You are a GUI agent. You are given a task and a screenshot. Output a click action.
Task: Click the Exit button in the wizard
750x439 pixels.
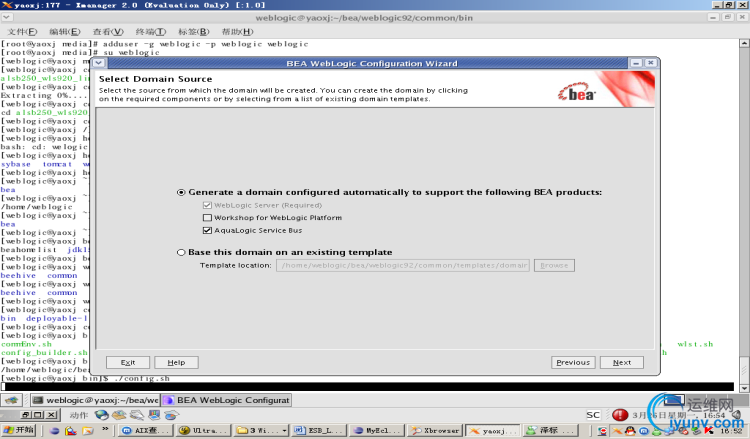click(x=128, y=362)
